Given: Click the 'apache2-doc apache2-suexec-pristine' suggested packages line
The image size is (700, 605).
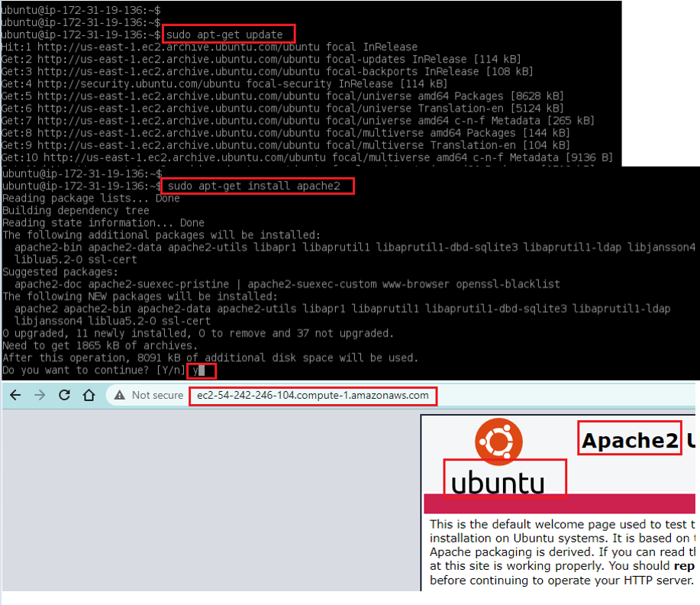Looking at the screenshot, I should 287,284.
